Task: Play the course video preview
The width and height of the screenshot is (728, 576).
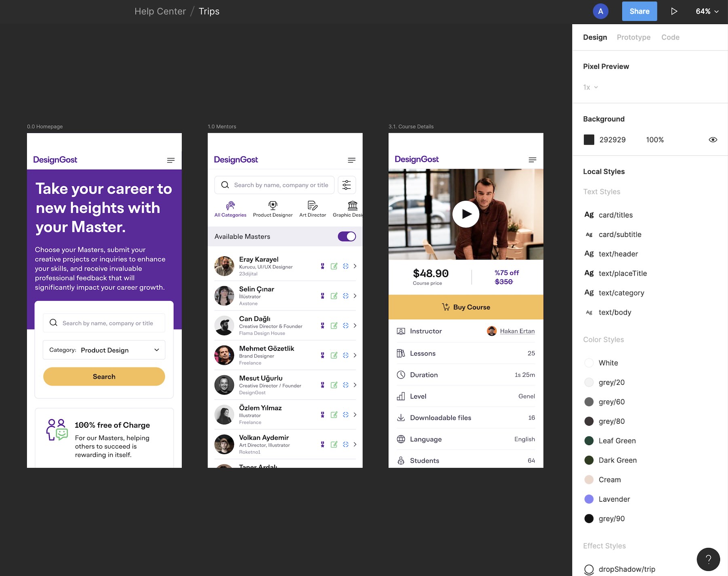Action: [x=466, y=214]
